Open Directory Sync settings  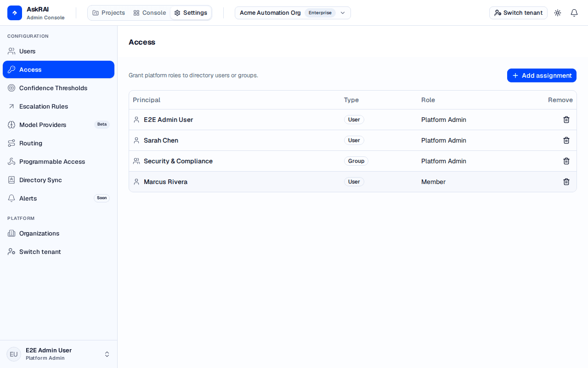tap(58, 180)
